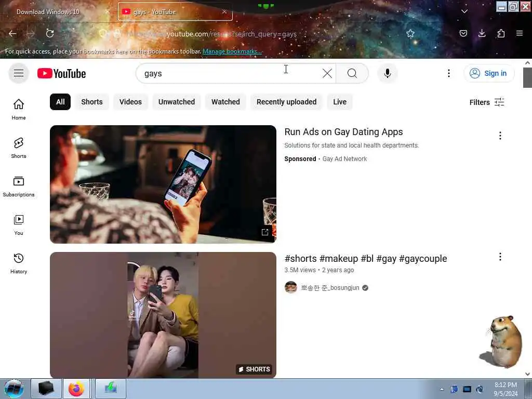Click the Shields tracking protection icon in address bar

103,33
